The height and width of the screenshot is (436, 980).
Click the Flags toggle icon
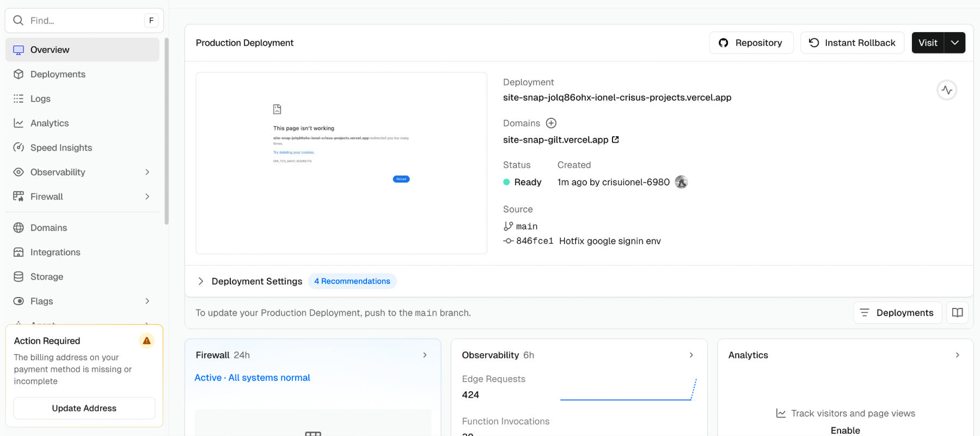click(x=19, y=301)
